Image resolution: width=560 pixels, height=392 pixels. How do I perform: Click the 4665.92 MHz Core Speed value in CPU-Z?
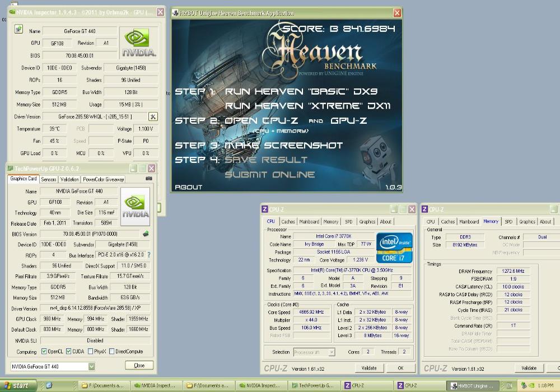pyautogui.click(x=311, y=312)
